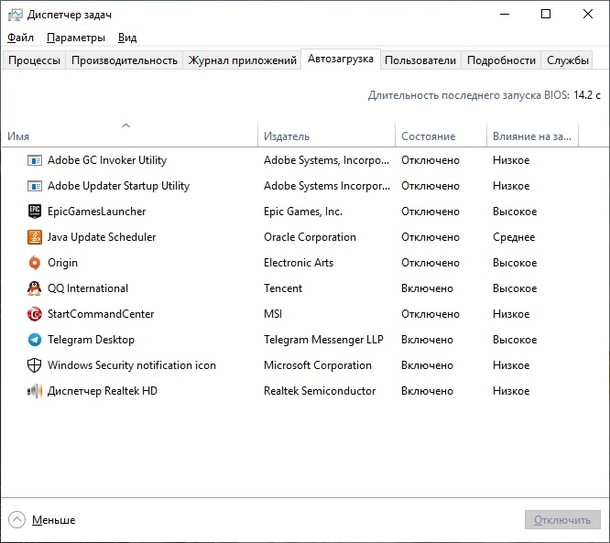The height and width of the screenshot is (543, 610).
Task: Click Отключено status in Origin row
Action: pos(430,263)
